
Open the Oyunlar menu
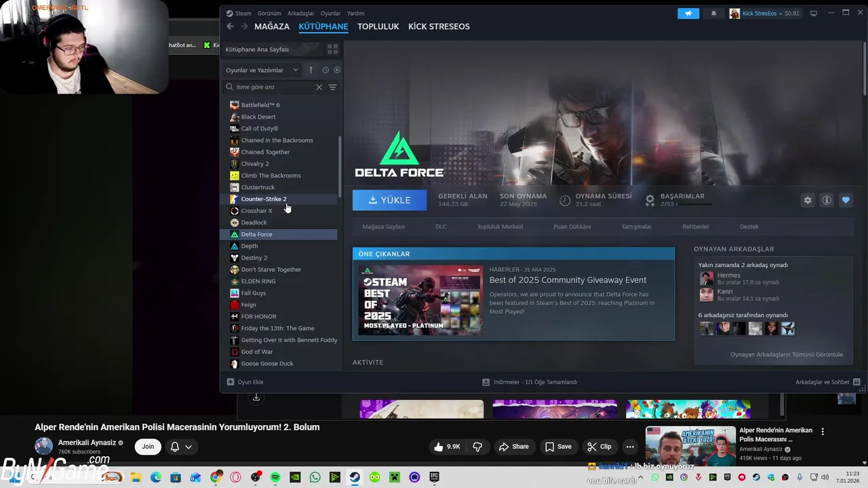point(330,13)
